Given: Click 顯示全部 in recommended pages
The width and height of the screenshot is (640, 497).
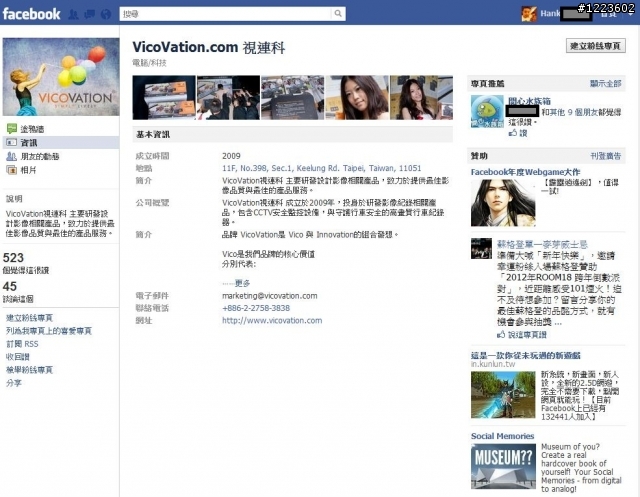Looking at the screenshot, I should [606, 84].
